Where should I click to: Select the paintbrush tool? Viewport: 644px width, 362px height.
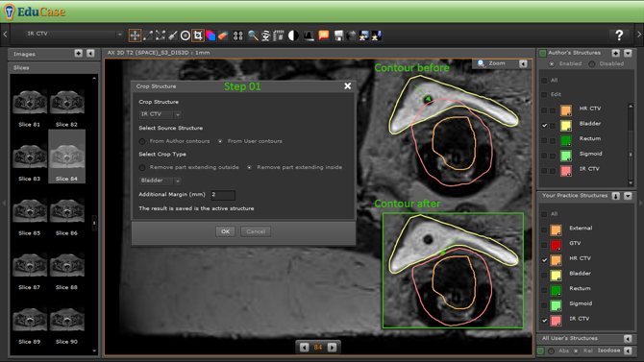click(x=173, y=36)
